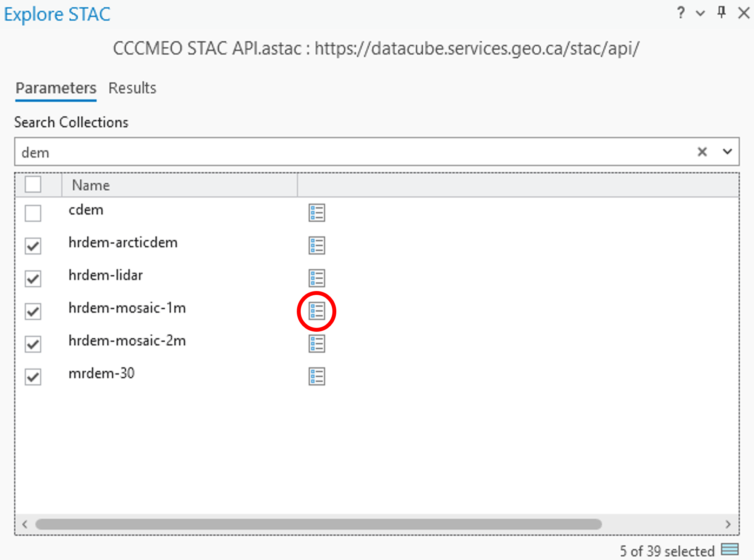Open details icon for cdem collection

pyautogui.click(x=317, y=213)
